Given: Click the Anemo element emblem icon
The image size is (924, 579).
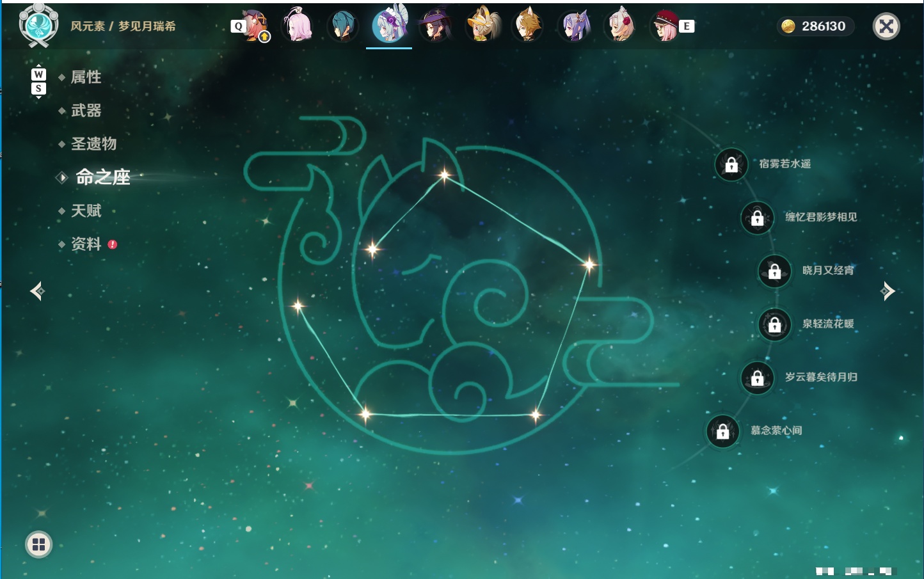Looking at the screenshot, I should coord(38,26).
